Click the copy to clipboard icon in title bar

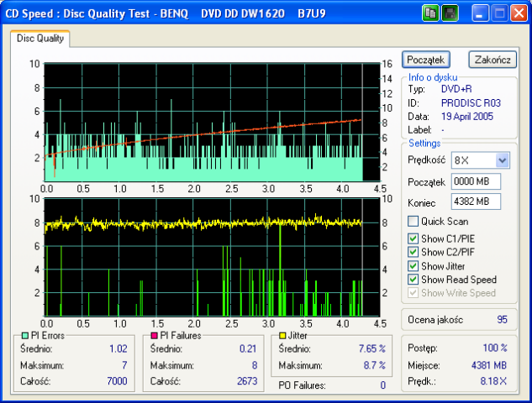tap(430, 13)
